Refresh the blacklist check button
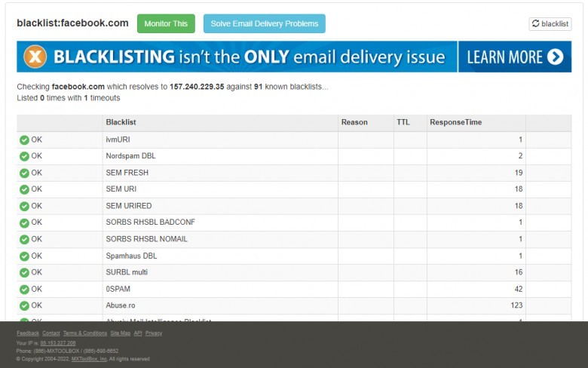This screenshot has width=588, height=368. pos(550,23)
